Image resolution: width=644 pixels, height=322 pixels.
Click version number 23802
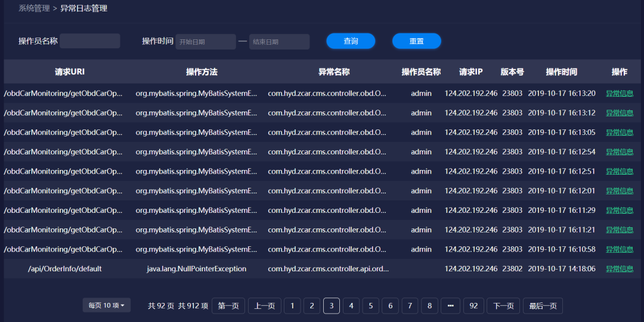(512, 269)
